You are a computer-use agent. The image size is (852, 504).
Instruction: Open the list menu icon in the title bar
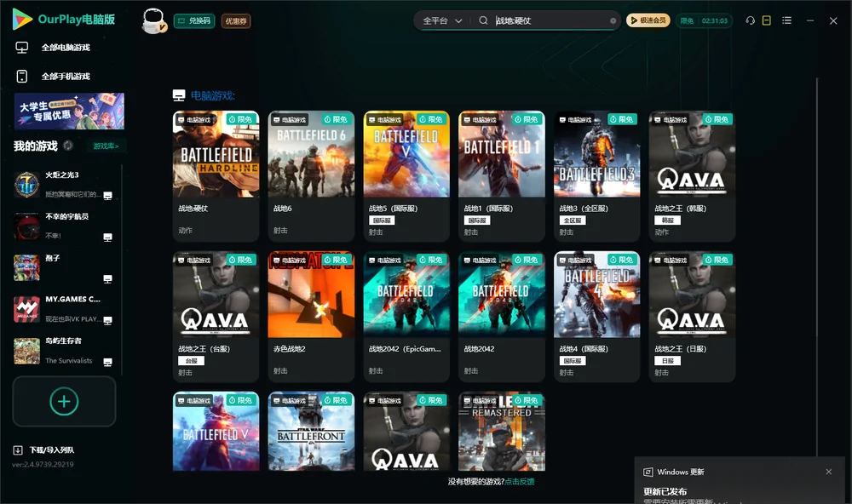pyautogui.click(x=786, y=20)
